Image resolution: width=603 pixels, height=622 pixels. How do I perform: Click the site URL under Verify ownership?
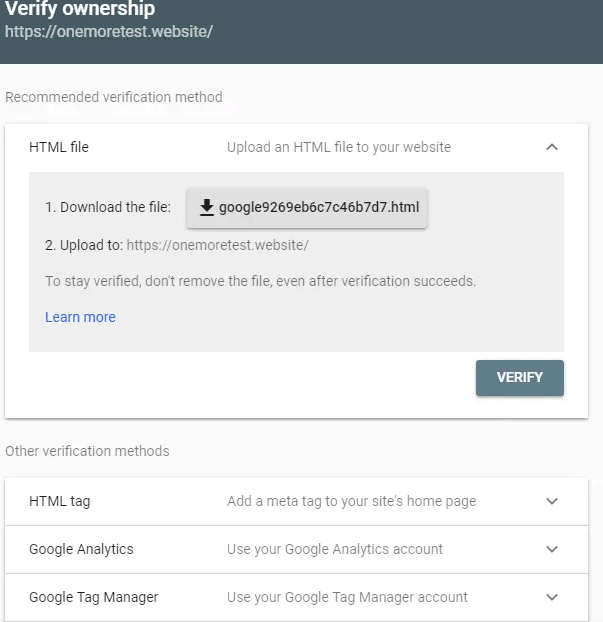tap(109, 31)
